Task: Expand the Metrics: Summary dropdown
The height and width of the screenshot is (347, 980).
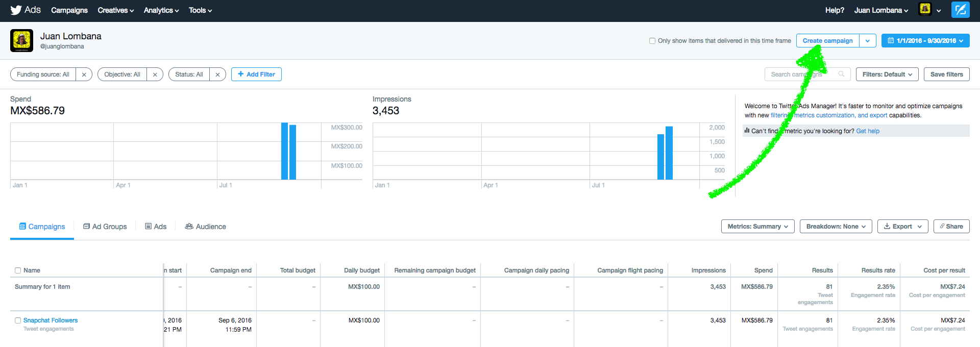Action: [x=757, y=227]
